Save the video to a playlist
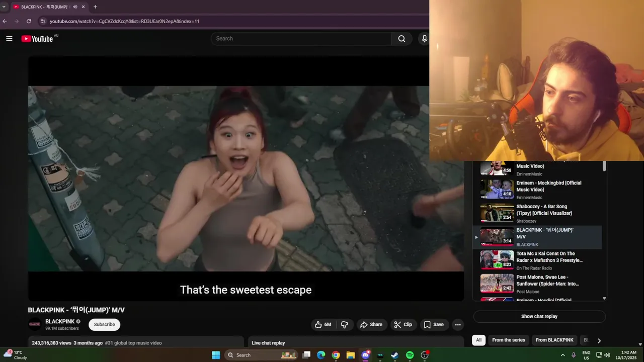This screenshot has height=362, width=644. pyautogui.click(x=434, y=325)
